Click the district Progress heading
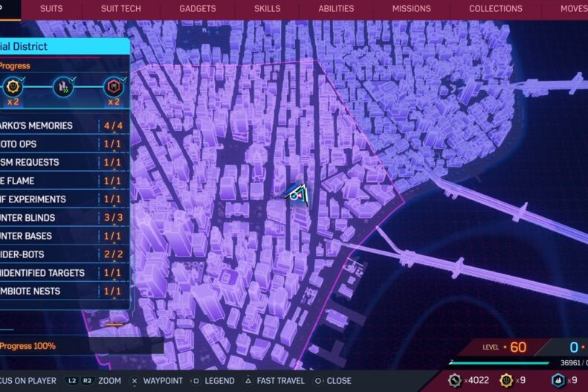This screenshot has width=588, height=392. [x=15, y=66]
